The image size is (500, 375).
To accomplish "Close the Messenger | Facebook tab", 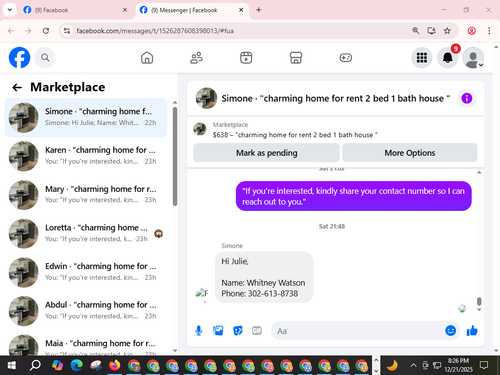I will coord(241,10).
